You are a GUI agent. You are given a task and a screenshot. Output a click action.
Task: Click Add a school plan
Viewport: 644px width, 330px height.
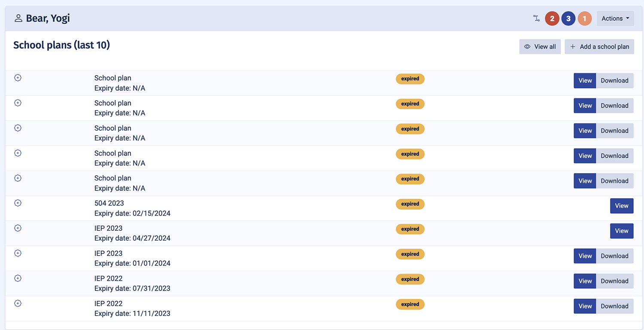[x=599, y=47]
